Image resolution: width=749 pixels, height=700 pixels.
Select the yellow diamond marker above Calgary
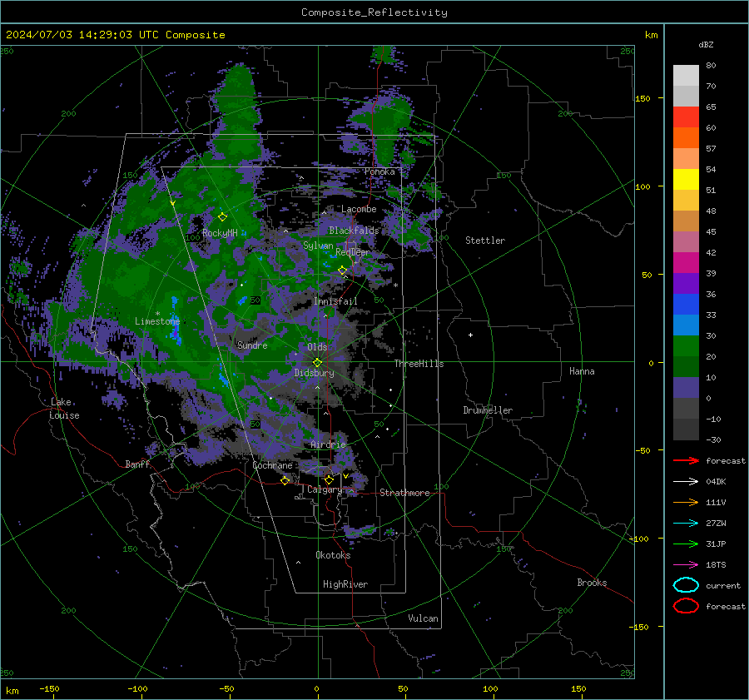pos(329,479)
